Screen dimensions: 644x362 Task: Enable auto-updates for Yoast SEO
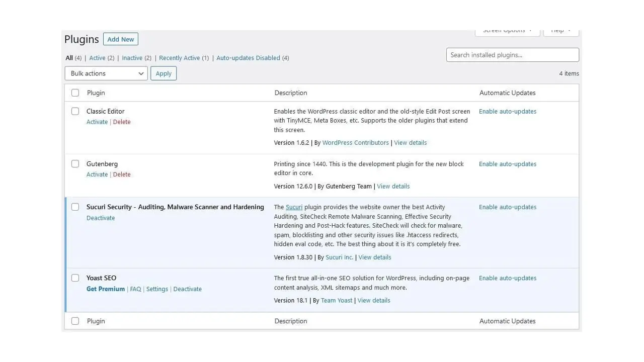click(508, 278)
